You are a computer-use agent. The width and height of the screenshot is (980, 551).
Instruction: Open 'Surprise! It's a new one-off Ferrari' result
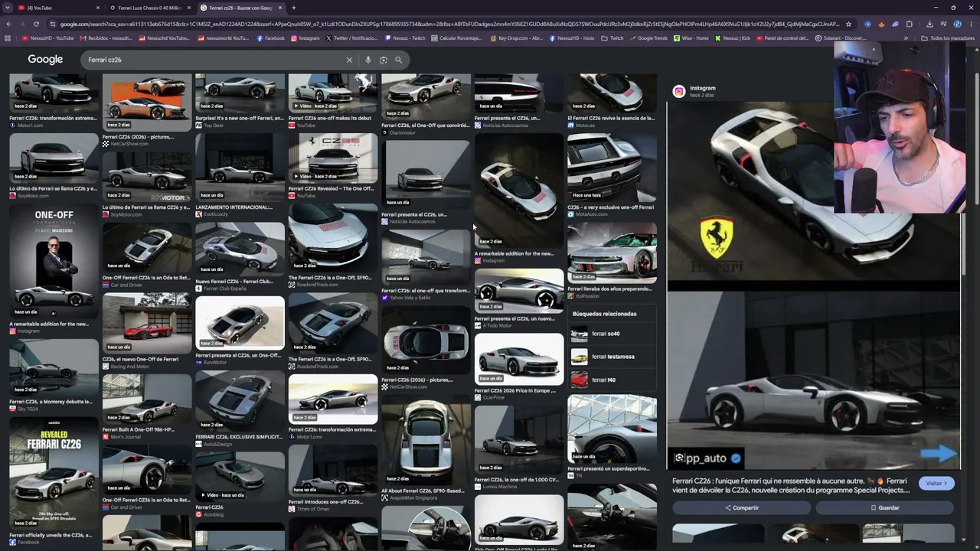pos(239,118)
